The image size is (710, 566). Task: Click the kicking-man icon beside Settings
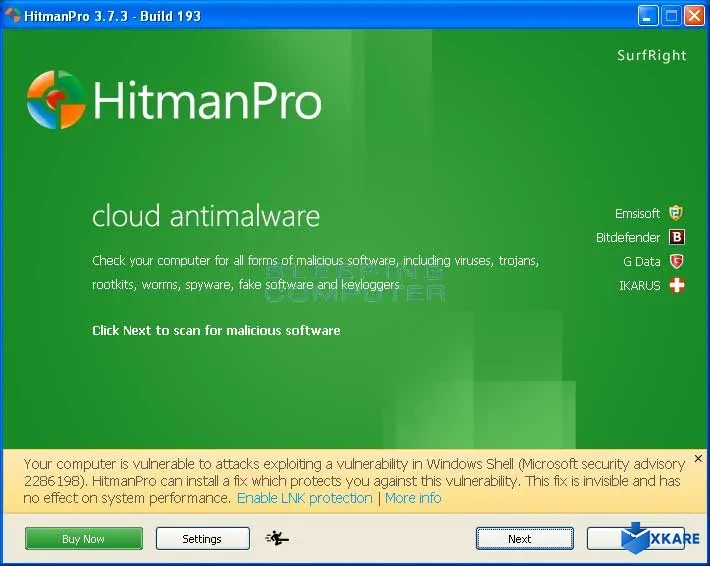coord(277,538)
